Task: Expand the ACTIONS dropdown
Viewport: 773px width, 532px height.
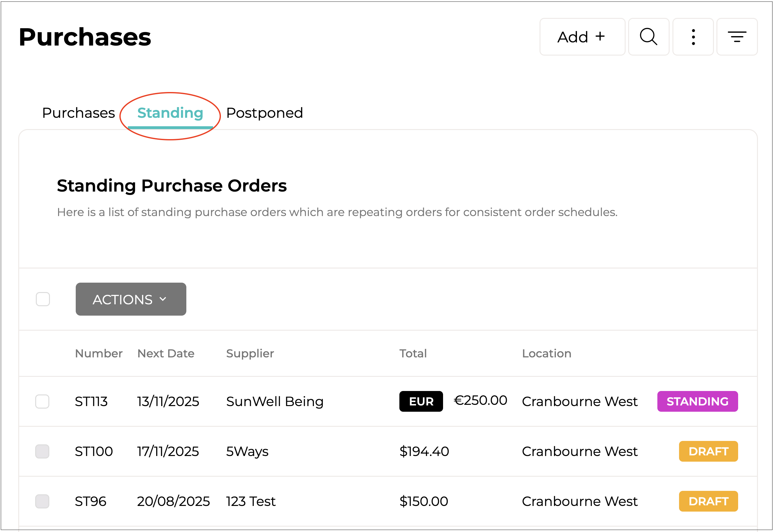Action: coord(131,299)
